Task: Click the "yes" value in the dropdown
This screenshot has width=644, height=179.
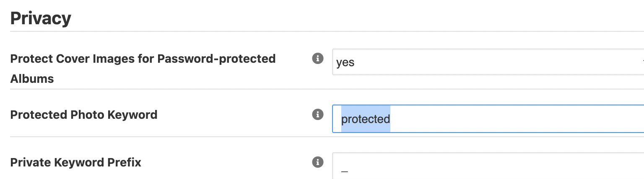Action: (x=345, y=63)
